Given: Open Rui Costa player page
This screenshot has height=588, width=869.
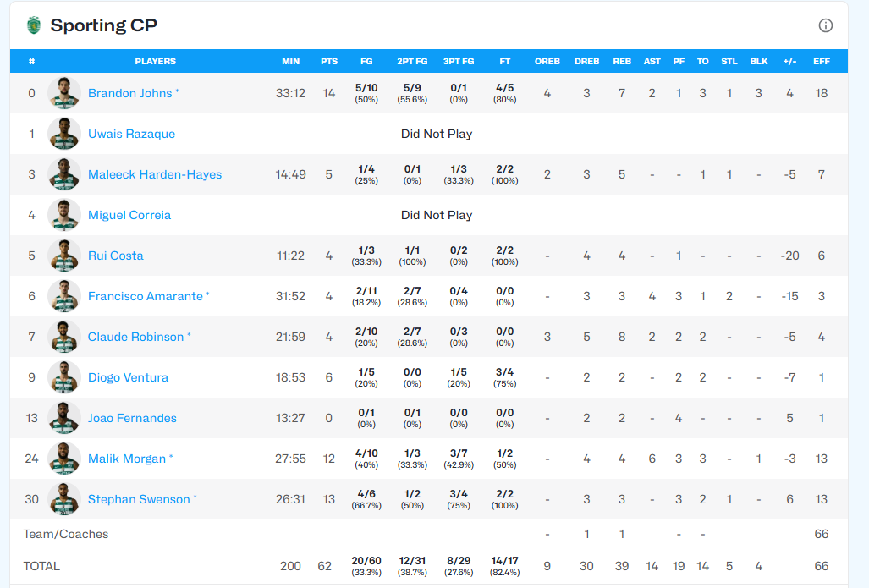Looking at the screenshot, I should tap(116, 256).
